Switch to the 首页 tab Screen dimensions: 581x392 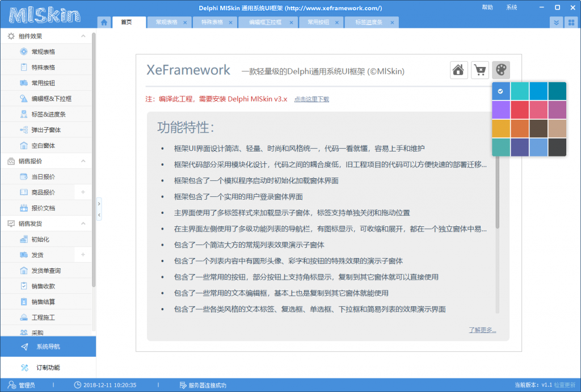129,22
